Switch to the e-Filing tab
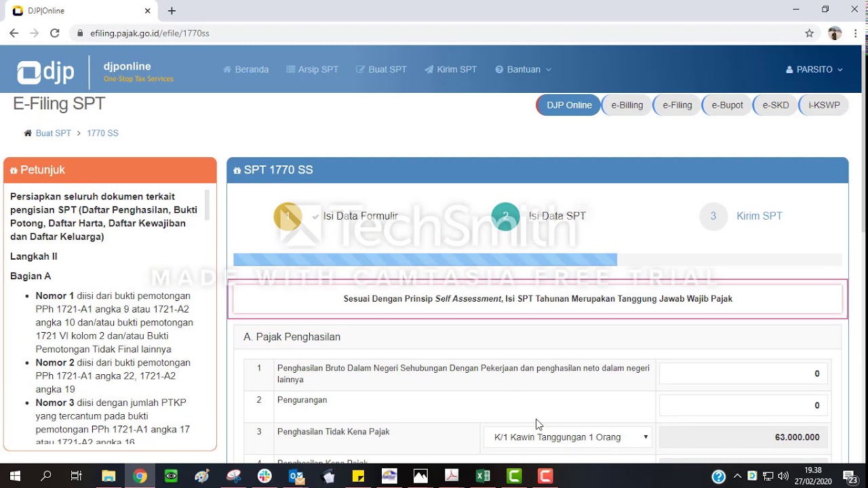This screenshot has width=868, height=488. point(677,105)
